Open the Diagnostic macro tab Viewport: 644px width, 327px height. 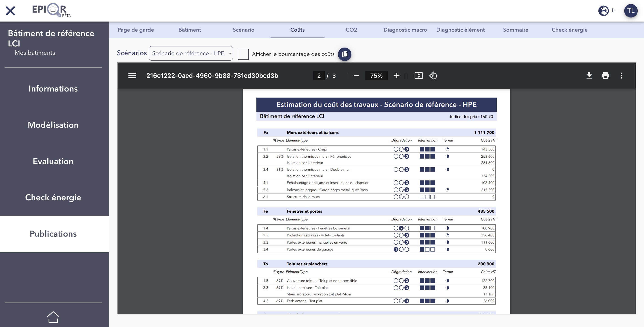pyautogui.click(x=405, y=30)
